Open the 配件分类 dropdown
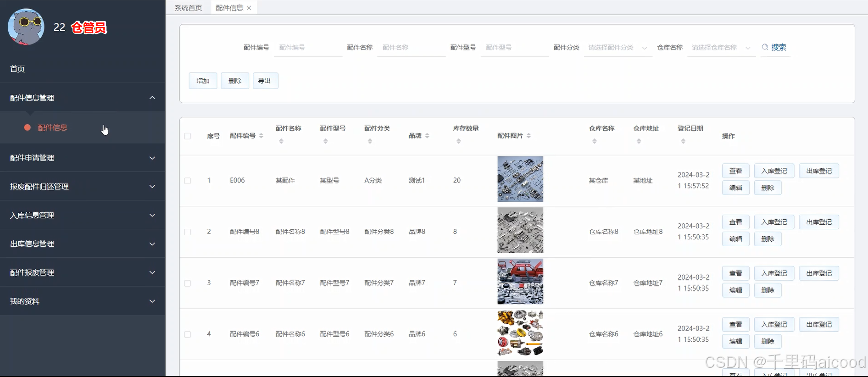This screenshot has height=377, width=868. tap(618, 48)
